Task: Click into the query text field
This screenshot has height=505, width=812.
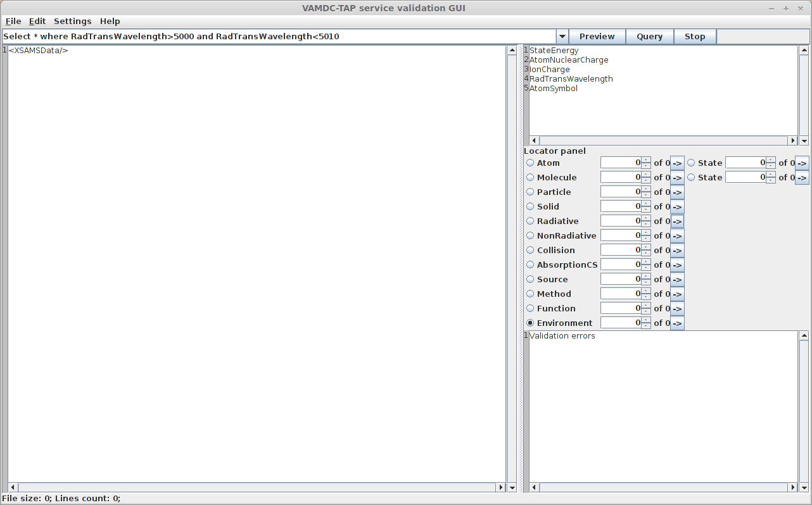Action: tap(279, 37)
